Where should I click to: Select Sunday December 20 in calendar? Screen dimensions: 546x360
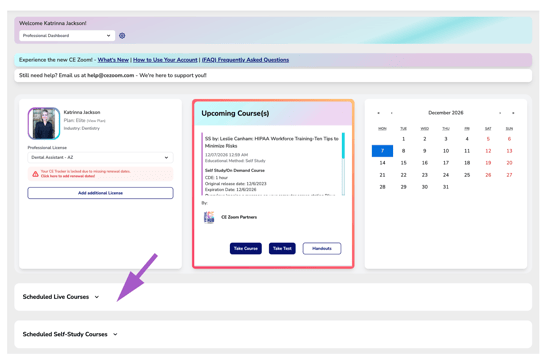(509, 163)
